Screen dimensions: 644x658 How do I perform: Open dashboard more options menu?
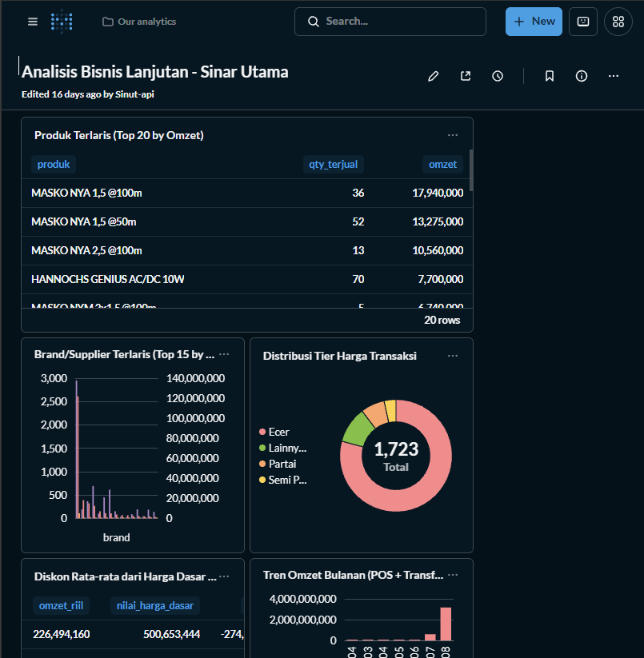pos(614,76)
